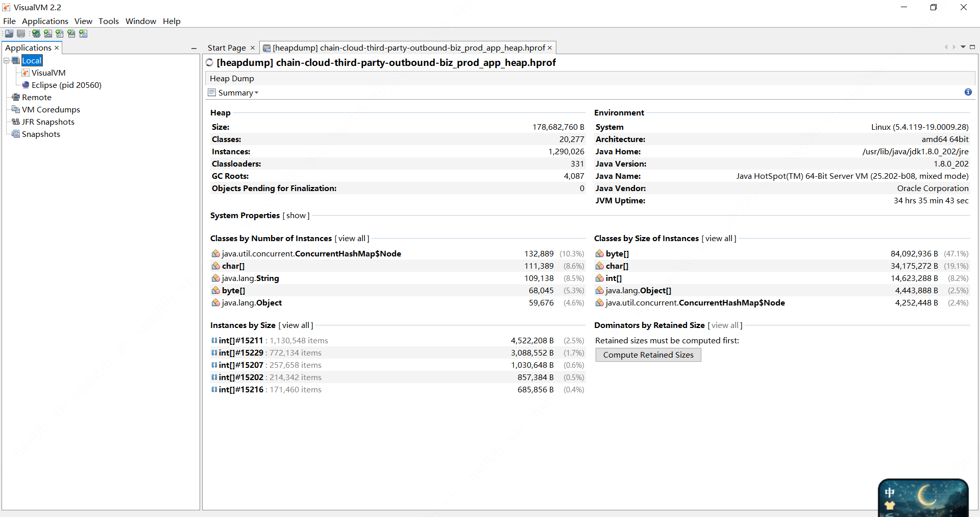View all Classes by Number of Instances
The image size is (980, 517).
pos(352,238)
